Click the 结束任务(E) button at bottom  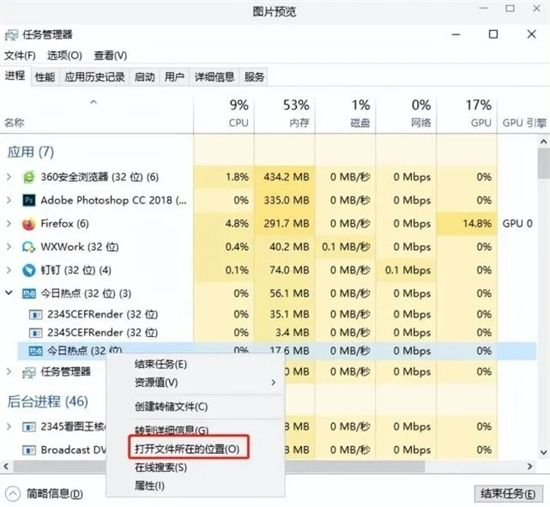508,494
